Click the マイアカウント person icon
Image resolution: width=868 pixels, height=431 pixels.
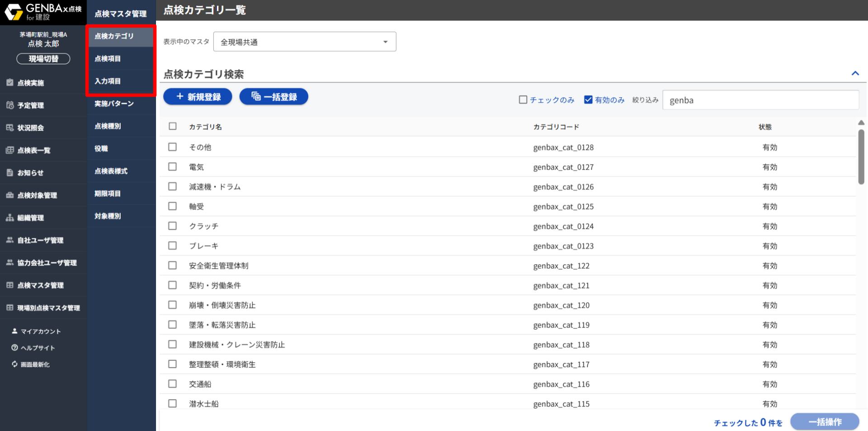[x=15, y=331]
